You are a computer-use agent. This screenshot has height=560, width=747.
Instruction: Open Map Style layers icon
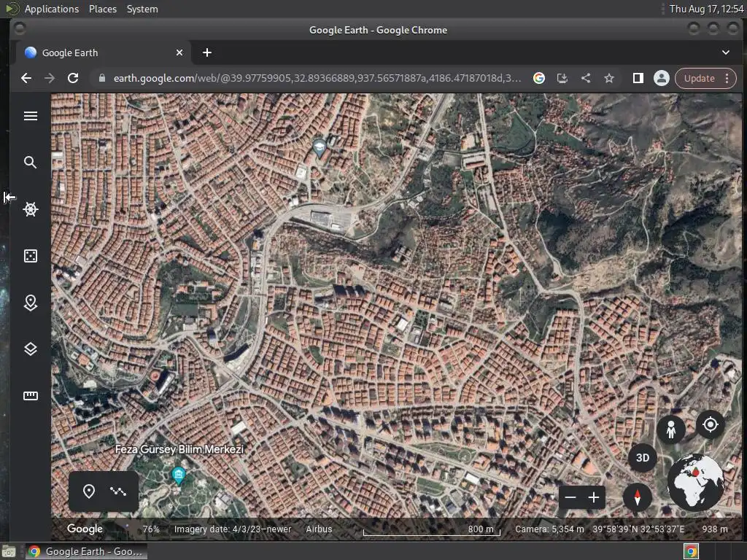31,349
